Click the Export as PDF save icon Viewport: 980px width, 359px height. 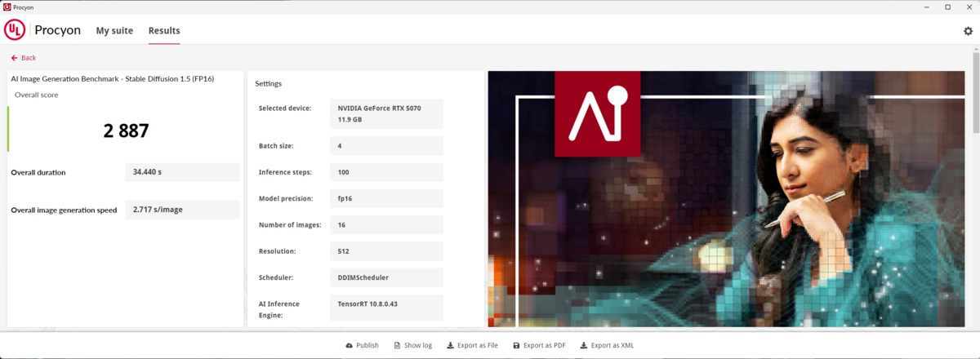516,345
